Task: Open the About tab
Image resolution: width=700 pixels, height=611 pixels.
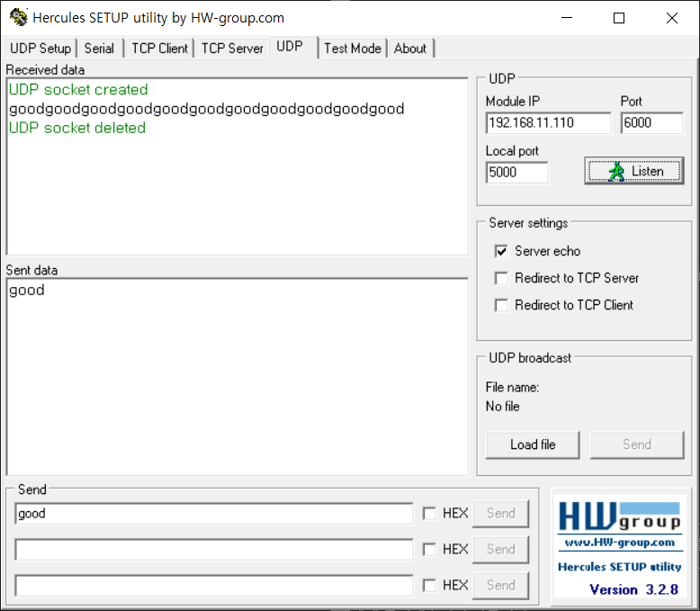Action: point(410,49)
